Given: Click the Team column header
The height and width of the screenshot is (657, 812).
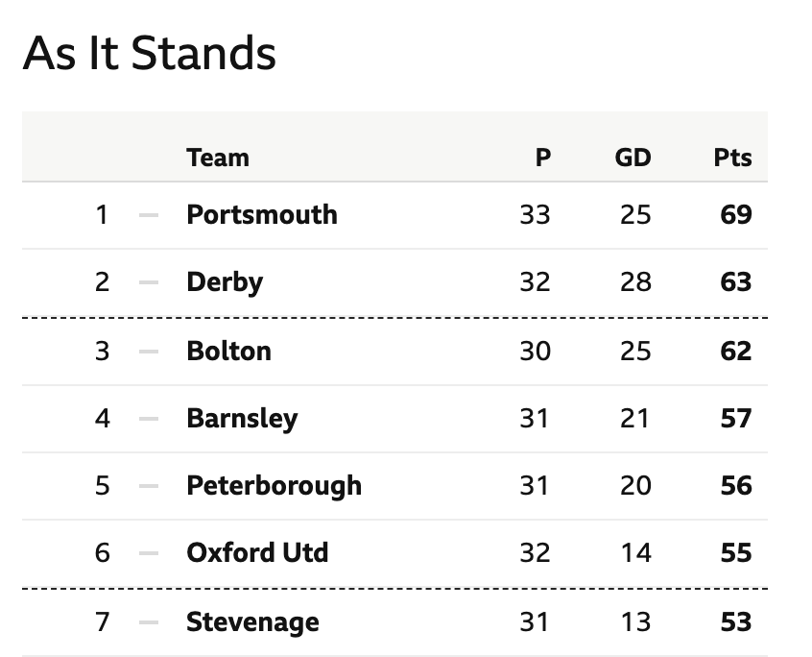Looking at the screenshot, I should point(218,158).
